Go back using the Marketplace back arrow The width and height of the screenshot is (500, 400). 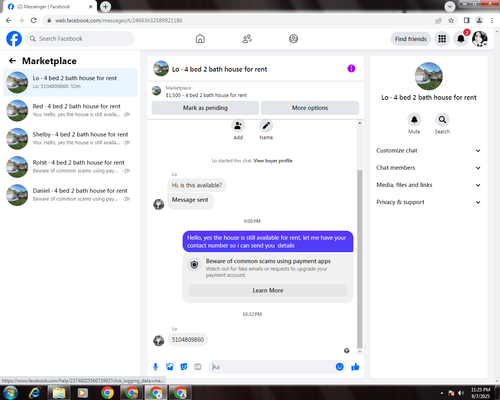click(x=12, y=61)
